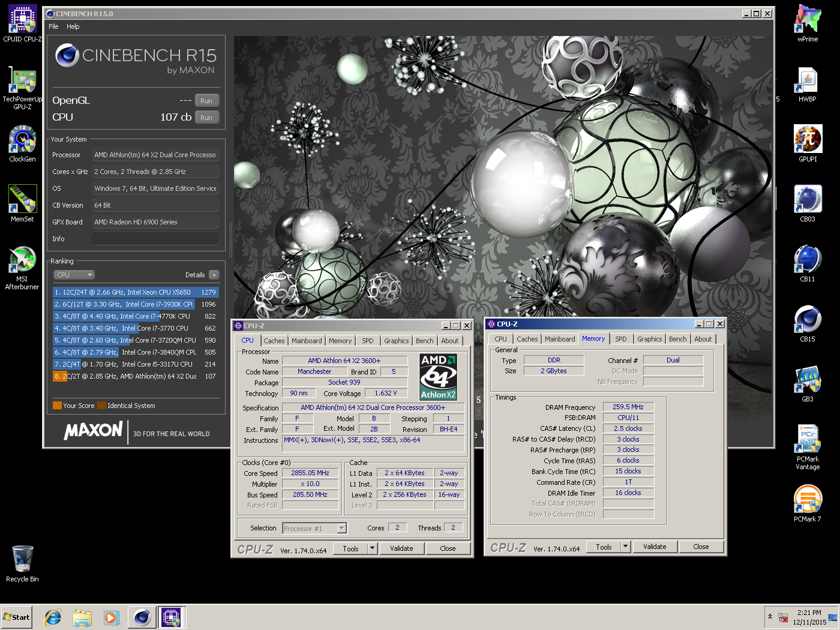Select the Athlon 64 X2 ranking entry

[x=136, y=376]
